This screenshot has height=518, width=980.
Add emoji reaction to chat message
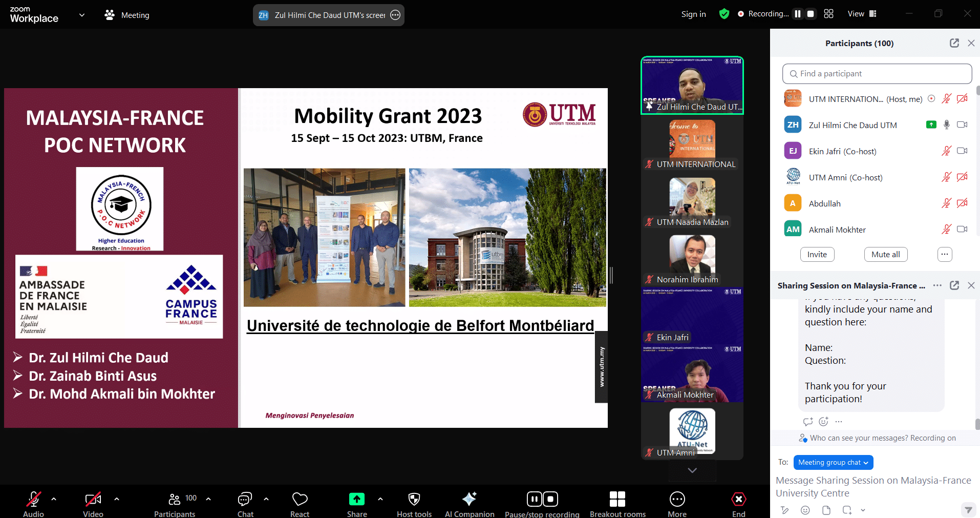pos(823,422)
